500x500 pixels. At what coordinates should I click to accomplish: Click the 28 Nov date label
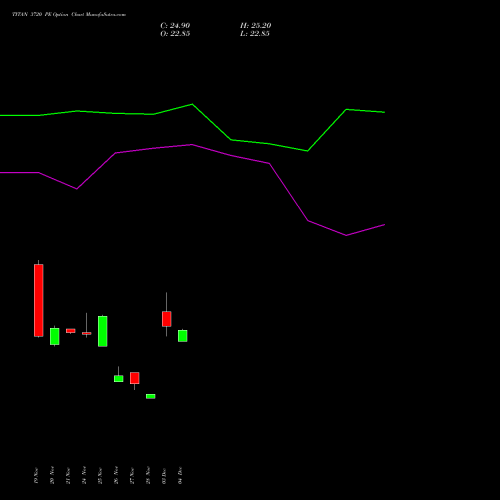[x=148, y=475]
